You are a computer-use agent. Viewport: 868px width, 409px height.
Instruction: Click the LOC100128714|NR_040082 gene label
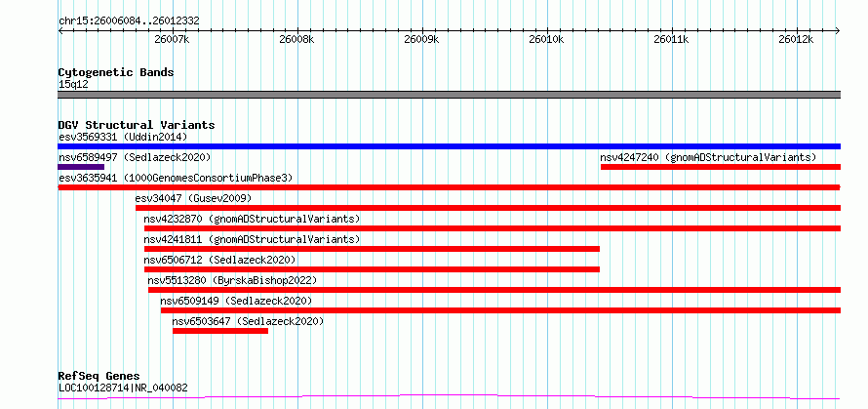[123, 388]
